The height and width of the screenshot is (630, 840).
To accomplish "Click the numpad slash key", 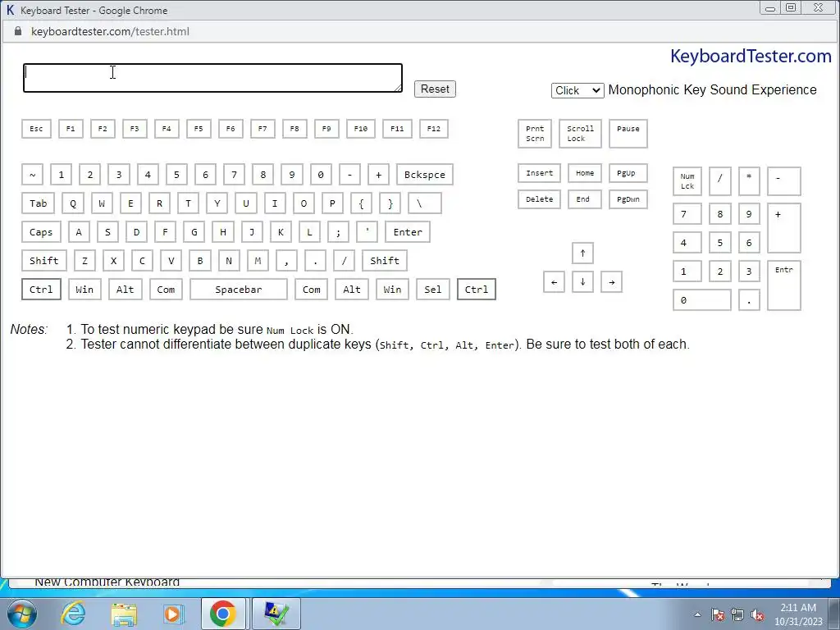I will [720, 181].
